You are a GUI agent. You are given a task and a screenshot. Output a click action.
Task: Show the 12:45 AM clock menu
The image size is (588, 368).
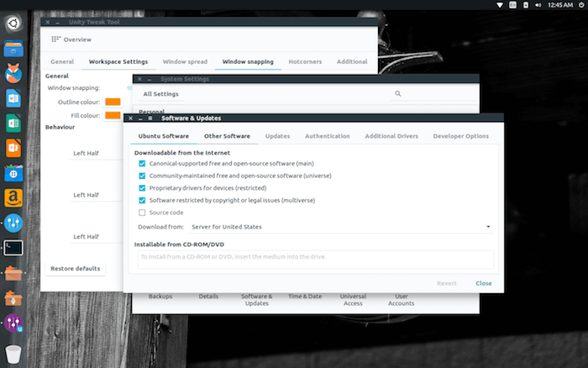pos(560,5)
